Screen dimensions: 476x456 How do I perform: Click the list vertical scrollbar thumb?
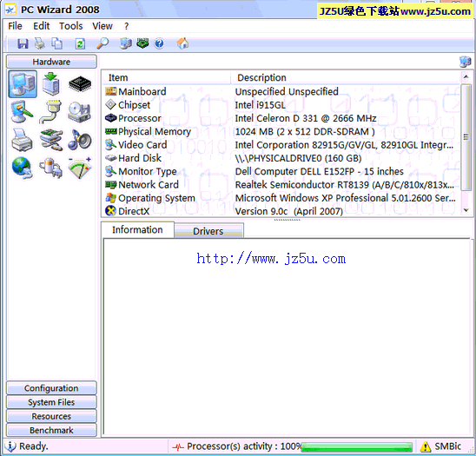pos(466,137)
